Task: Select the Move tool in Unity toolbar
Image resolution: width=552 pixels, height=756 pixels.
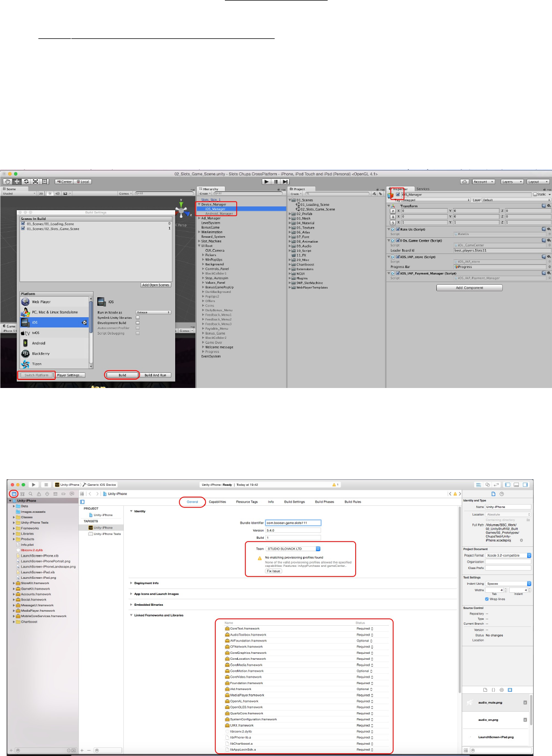Action: [x=17, y=182]
